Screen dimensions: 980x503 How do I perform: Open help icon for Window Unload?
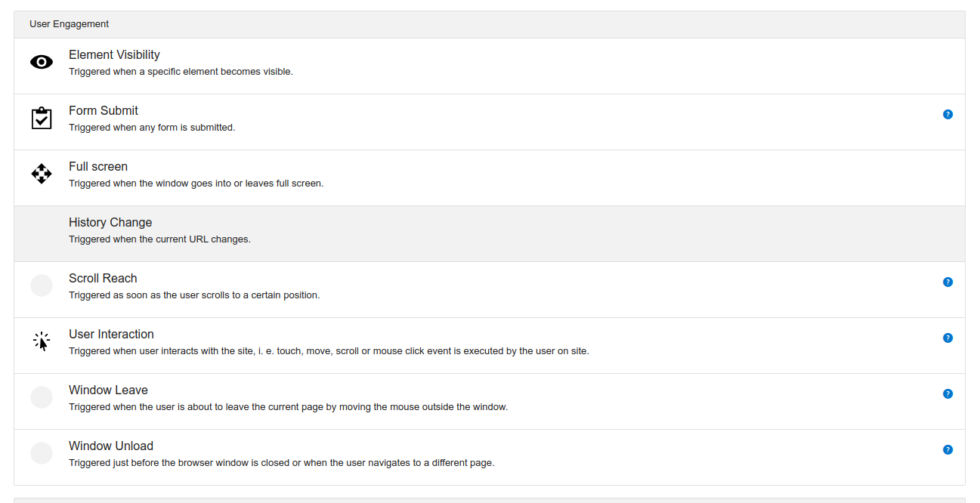point(948,450)
